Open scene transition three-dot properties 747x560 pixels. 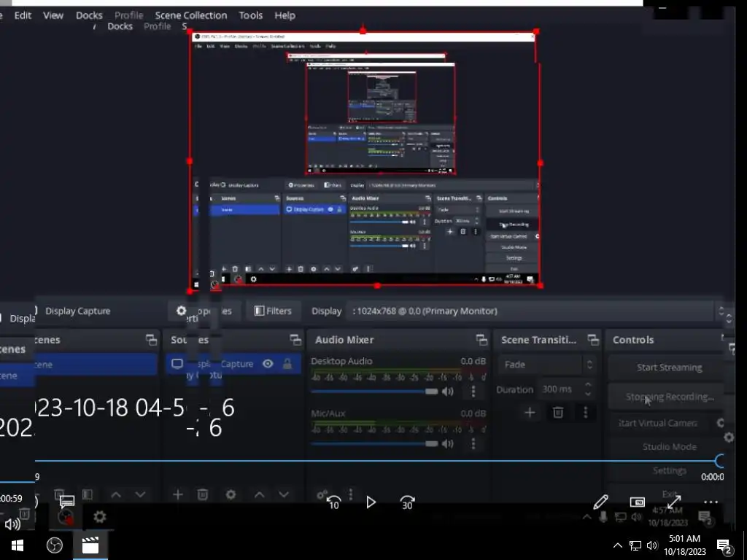point(586,413)
